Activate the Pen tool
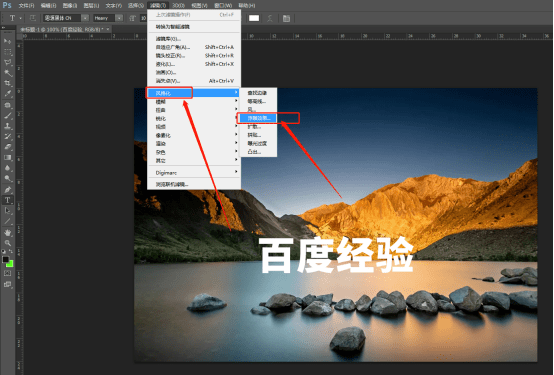The height and width of the screenshot is (375, 554). point(7,189)
